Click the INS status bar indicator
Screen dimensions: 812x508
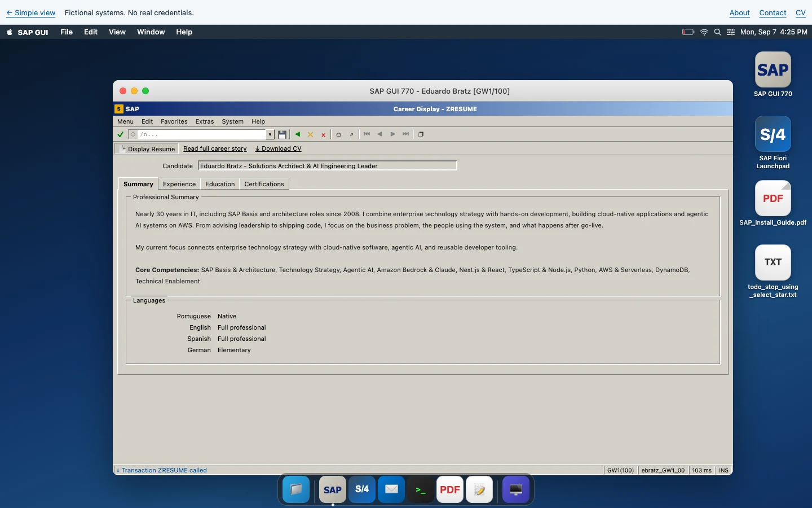point(723,470)
